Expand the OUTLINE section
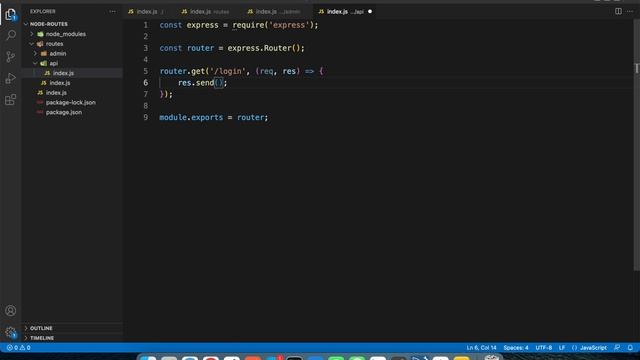 tap(41, 328)
